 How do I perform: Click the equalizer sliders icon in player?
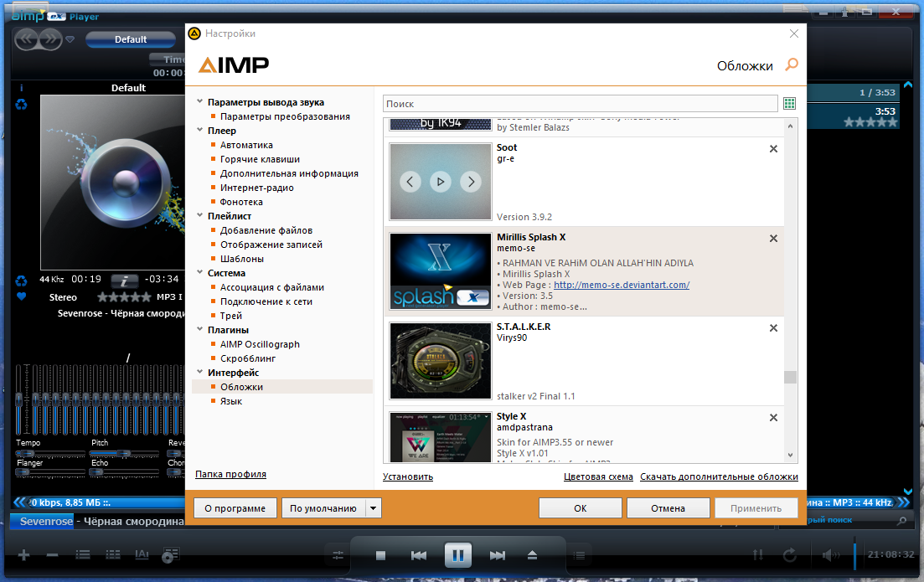[x=338, y=555]
